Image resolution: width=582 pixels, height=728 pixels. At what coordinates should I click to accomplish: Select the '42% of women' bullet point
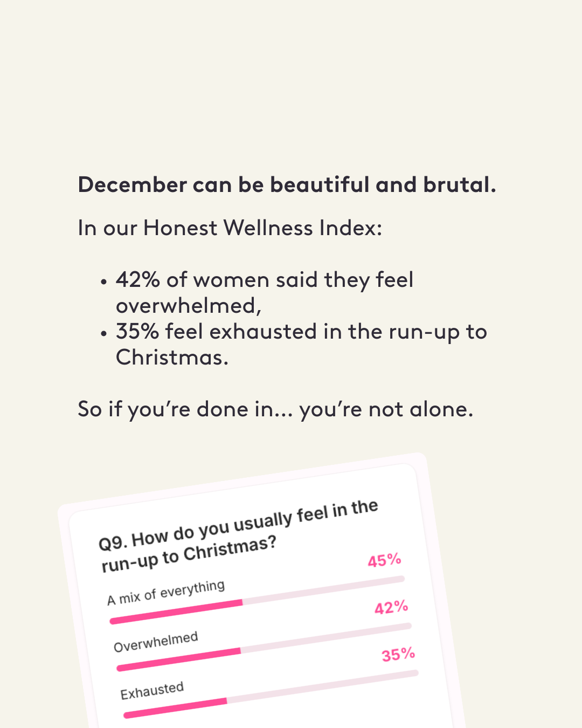265,293
